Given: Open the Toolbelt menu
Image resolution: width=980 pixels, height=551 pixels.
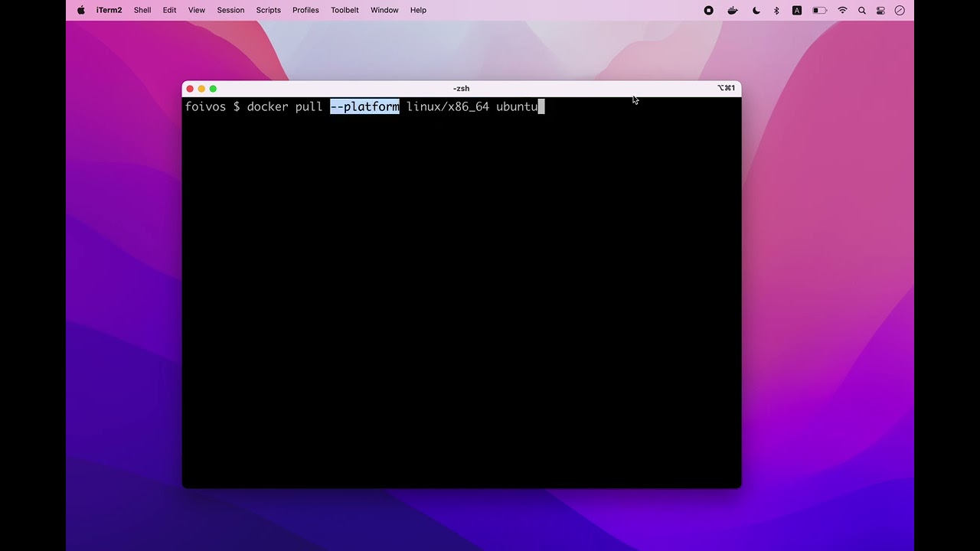Looking at the screenshot, I should point(345,10).
